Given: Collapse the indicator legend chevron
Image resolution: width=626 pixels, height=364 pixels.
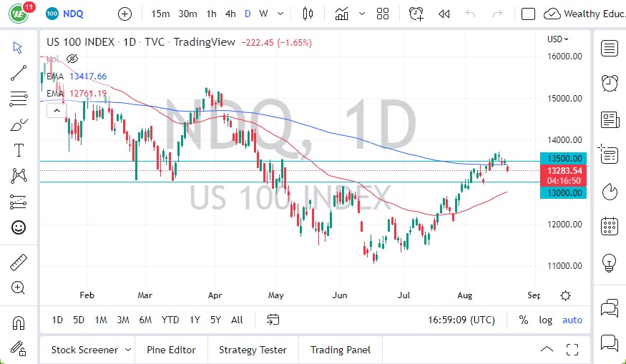Looking at the screenshot, I should coord(54,111).
